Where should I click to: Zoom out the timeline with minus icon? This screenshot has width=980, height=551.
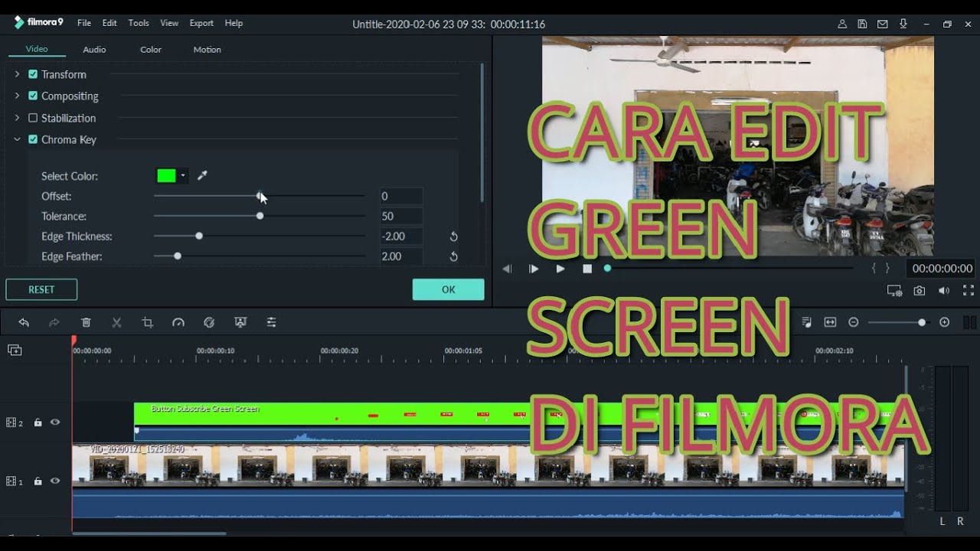(x=854, y=322)
